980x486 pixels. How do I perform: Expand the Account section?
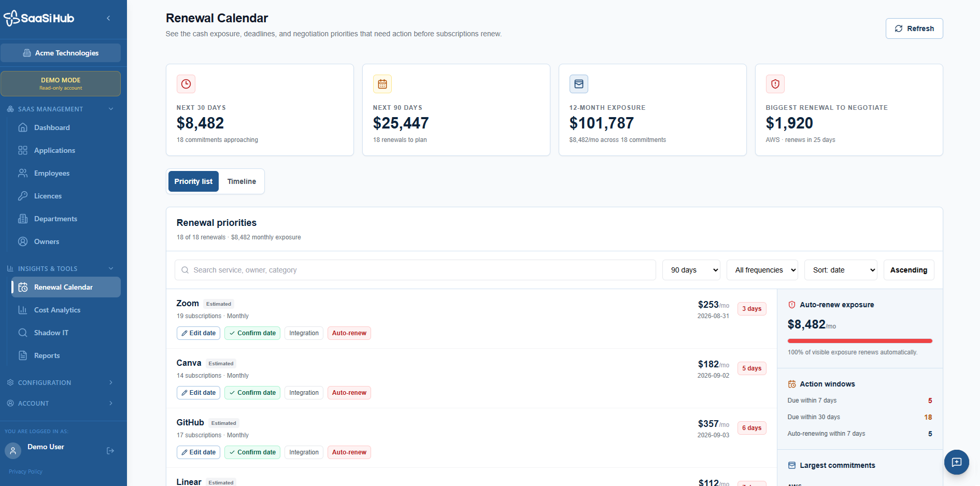61,403
